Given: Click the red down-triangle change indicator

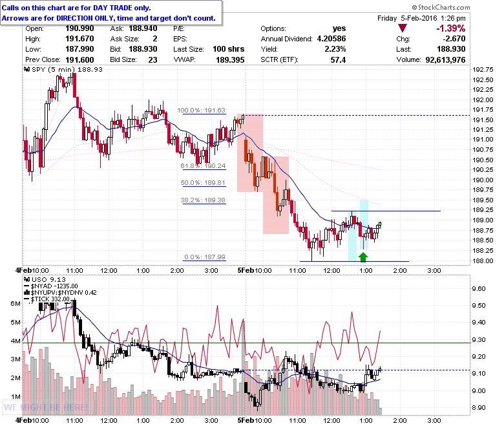Looking at the screenshot, I should 403,28.
